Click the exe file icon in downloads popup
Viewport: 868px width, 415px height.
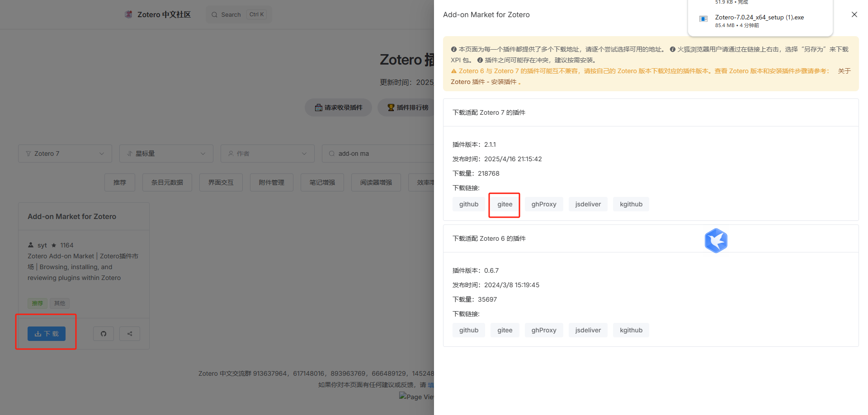[x=703, y=19]
